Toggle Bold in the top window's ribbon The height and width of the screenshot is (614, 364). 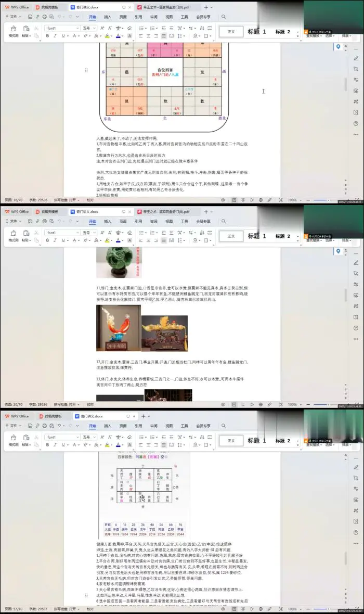coord(47,36)
